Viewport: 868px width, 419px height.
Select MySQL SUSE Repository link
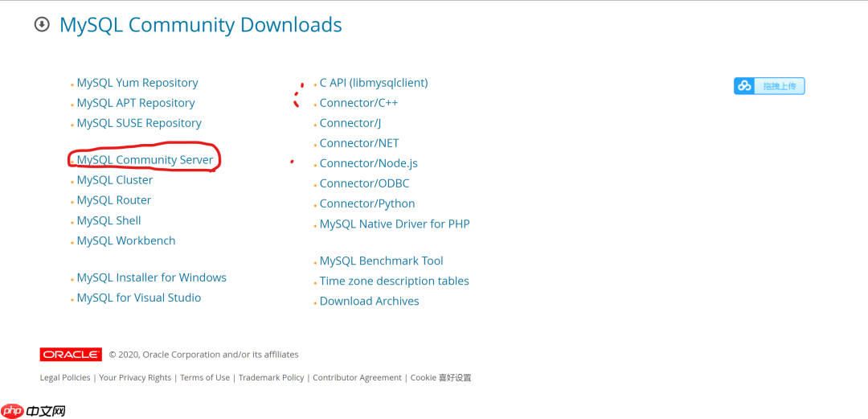coord(139,123)
